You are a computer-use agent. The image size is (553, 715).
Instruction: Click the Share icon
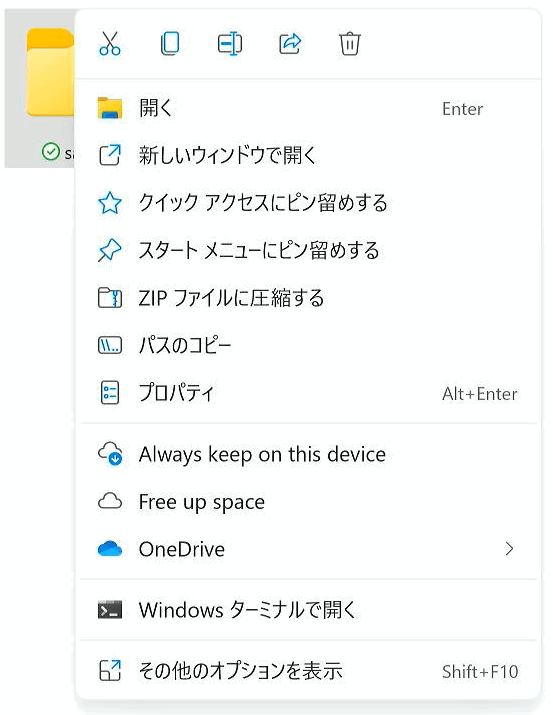click(290, 44)
